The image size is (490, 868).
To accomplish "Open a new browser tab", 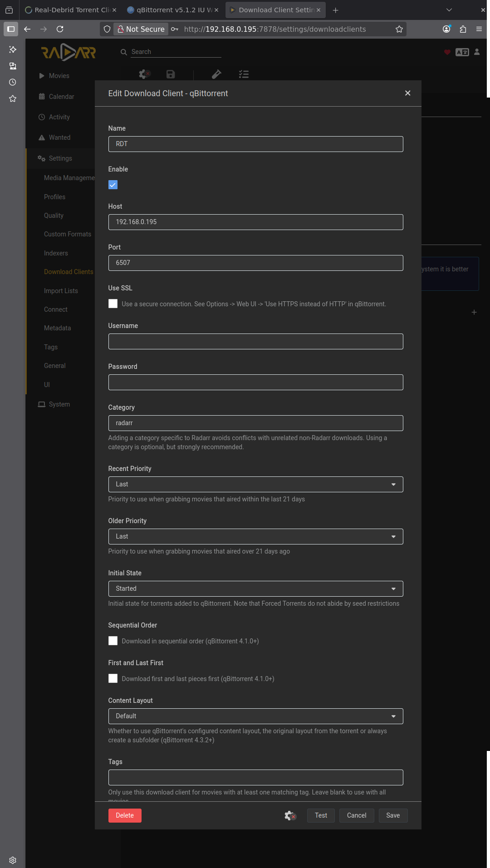I will [335, 10].
